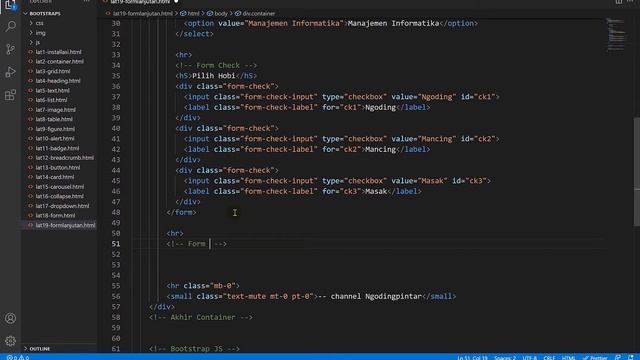Expand the OUTLINE section

(40, 349)
